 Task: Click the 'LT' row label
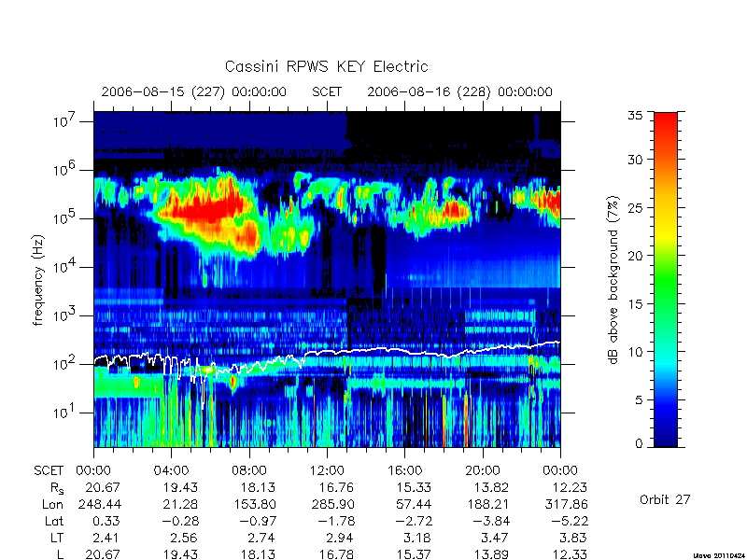(x=57, y=538)
